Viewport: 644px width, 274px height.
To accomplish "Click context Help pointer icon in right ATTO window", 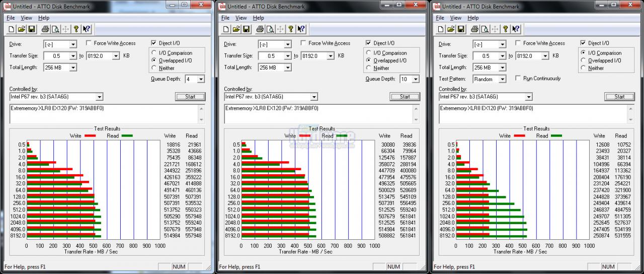I will point(516,29).
